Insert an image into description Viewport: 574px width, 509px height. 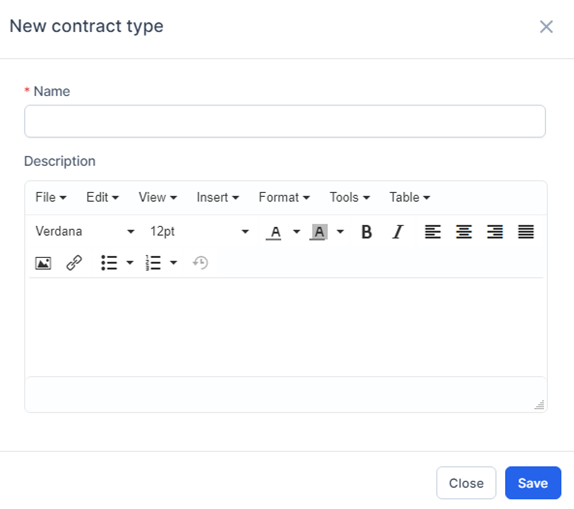tap(43, 263)
